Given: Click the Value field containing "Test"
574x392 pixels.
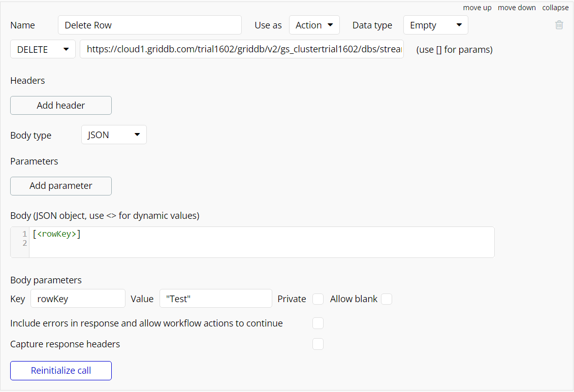Looking at the screenshot, I should pyautogui.click(x=215, y=299).
